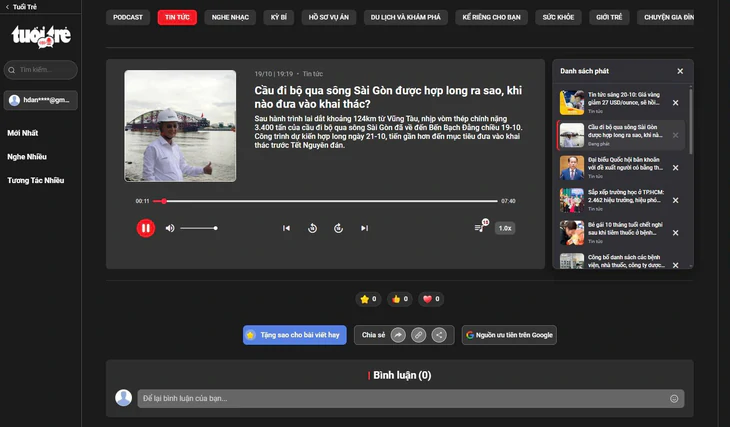Open the PODCAST tab

[x=128, y=17]
